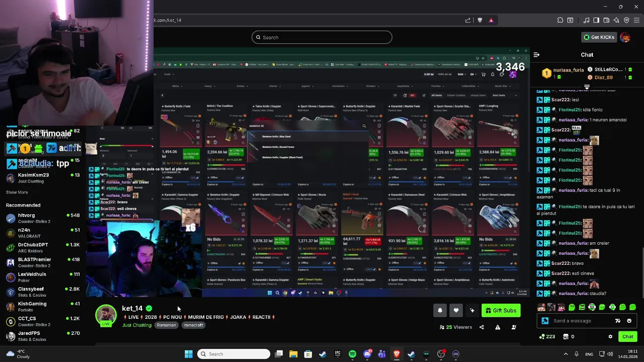Click the Kick search field

point(322,37)
